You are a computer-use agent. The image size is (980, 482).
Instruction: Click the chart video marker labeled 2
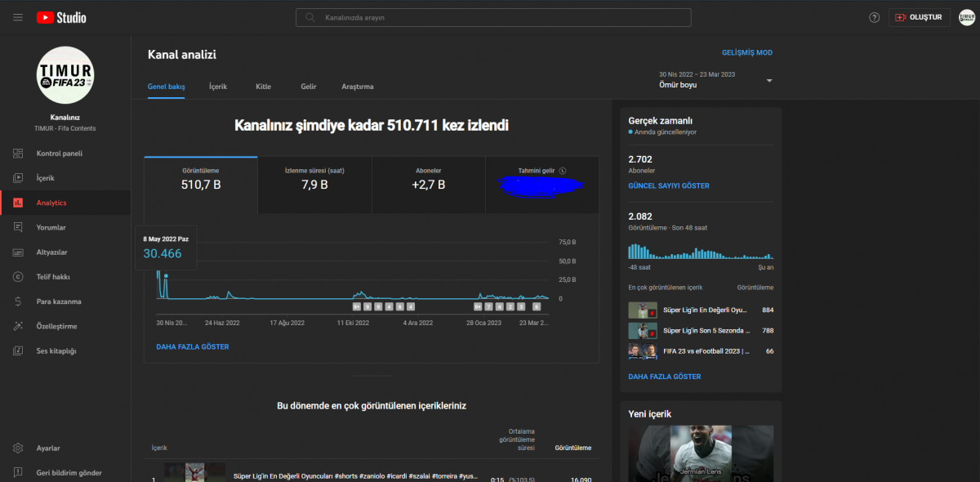(510, 307)
